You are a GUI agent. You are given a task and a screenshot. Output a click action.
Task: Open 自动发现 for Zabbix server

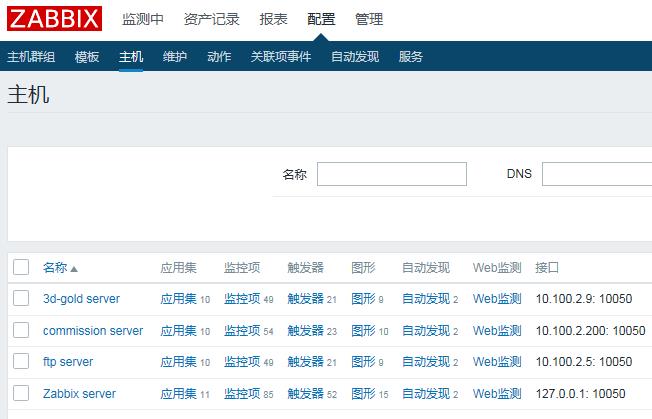pos(426,394)
